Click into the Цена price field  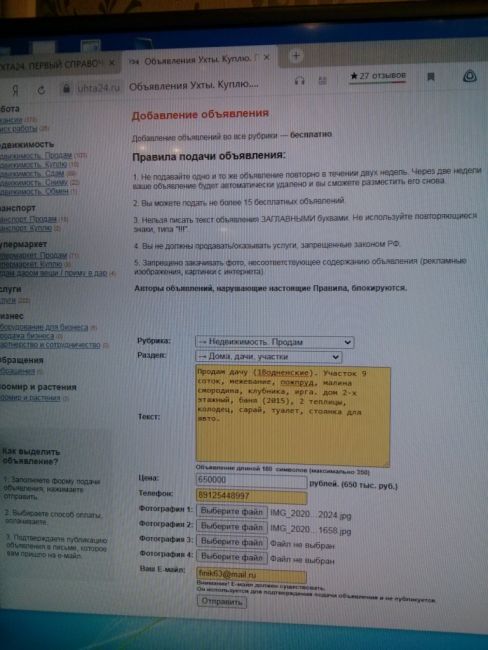pyautogui.click(x=251, y=480)
